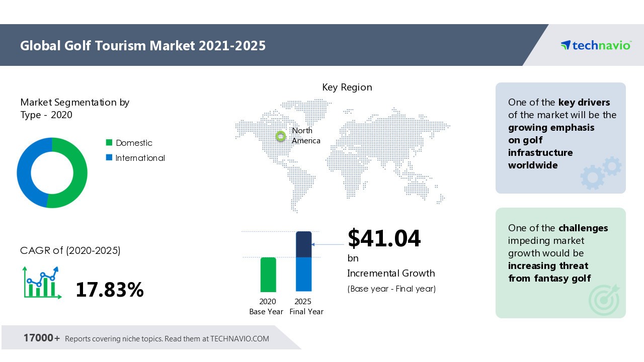Click the green Domestic legend swatch

pyautogui.click(x=109, y=143)
